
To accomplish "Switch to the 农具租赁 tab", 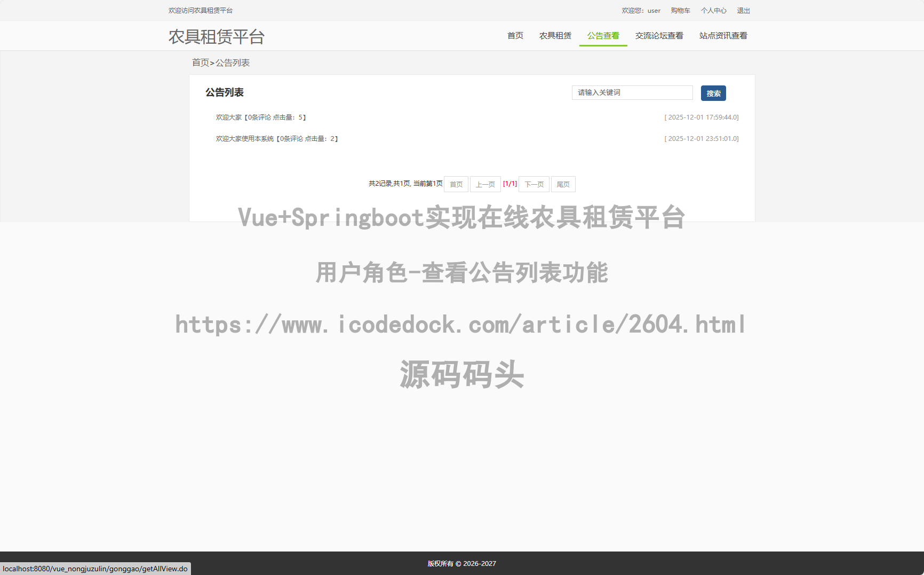I will pyautogui.click(x=555, y=35).
